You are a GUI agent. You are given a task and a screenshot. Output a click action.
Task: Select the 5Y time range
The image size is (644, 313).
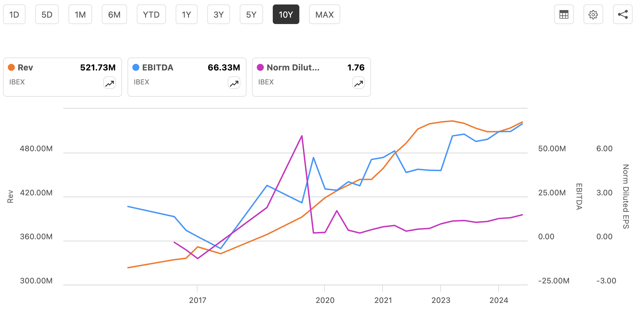point(251,14)
